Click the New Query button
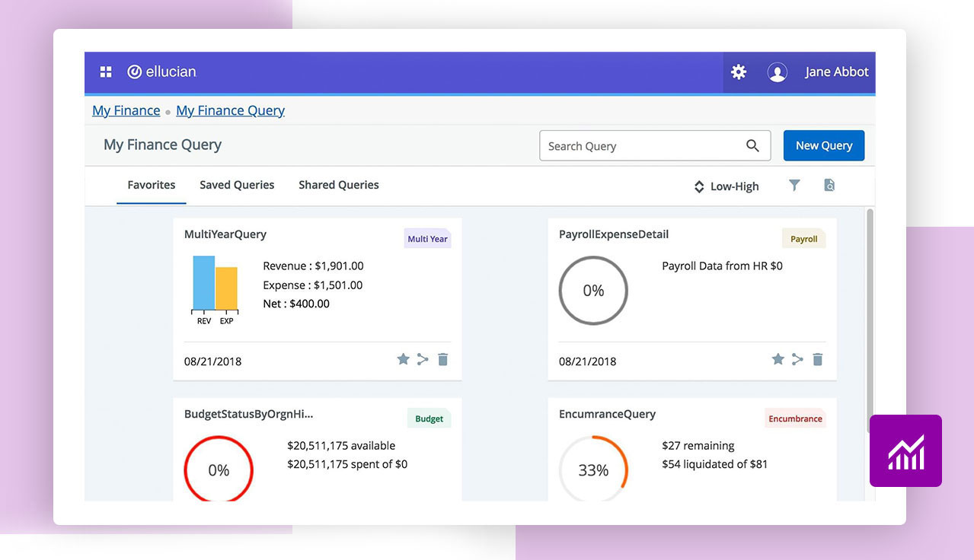 (x=823, y=145)
